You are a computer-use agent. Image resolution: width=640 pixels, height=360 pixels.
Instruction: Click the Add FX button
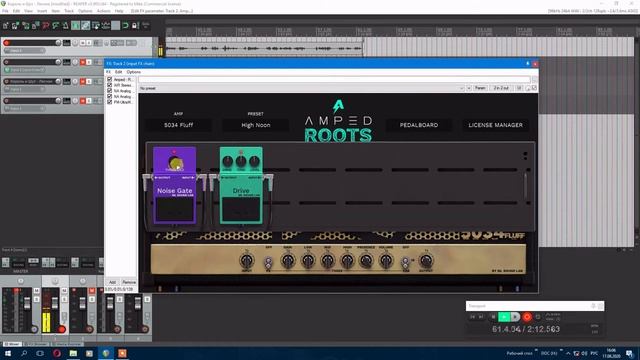click(x=112, y=282)
